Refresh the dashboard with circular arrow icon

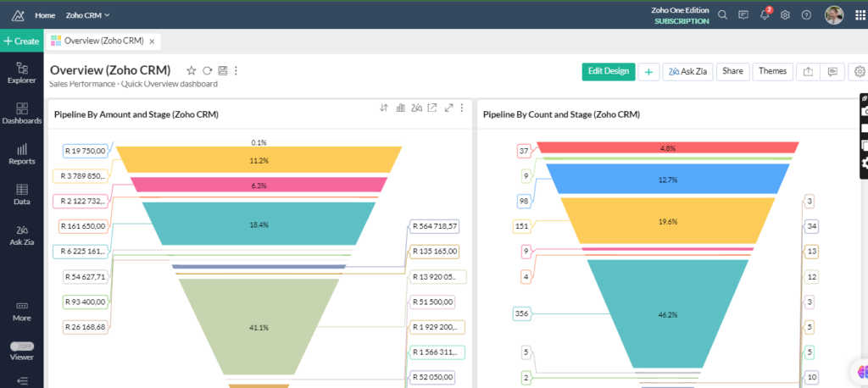coord(207,70)
